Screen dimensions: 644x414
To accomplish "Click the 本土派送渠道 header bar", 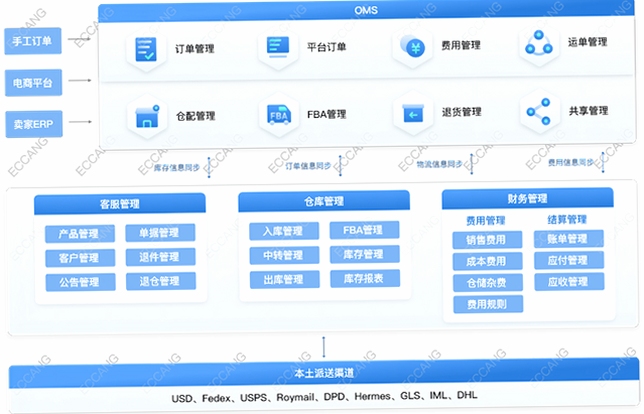I will (324, 373).
